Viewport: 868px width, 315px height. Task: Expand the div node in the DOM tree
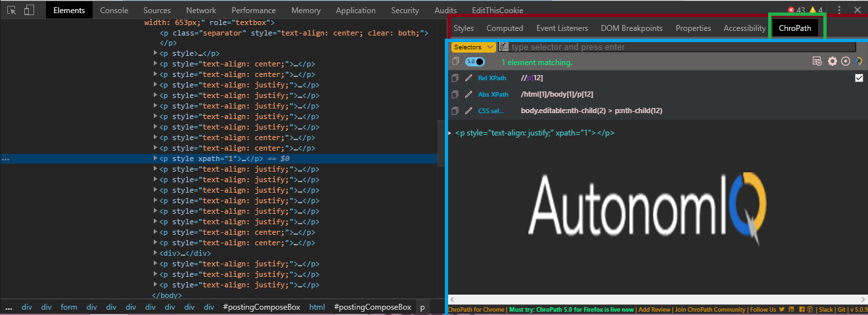(156, 253)
